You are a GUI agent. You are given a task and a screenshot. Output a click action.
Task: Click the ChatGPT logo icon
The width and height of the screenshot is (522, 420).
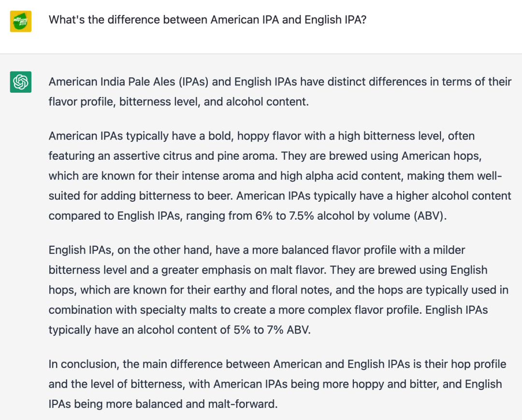coord(21,82)
